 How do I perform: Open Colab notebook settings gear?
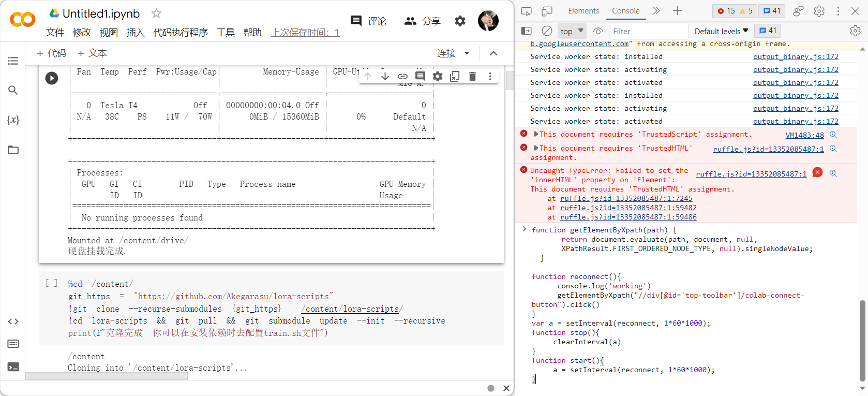[460, 21]
